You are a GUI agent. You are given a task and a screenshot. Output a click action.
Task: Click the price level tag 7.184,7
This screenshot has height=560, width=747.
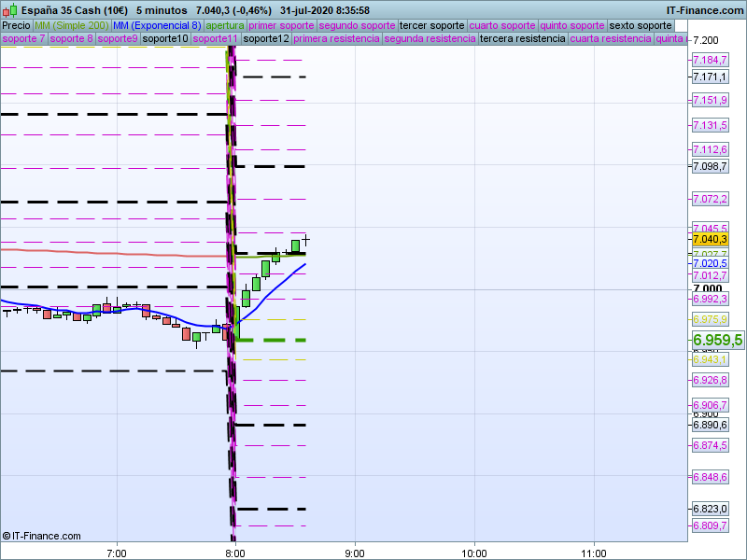click(x=711, y=60)
